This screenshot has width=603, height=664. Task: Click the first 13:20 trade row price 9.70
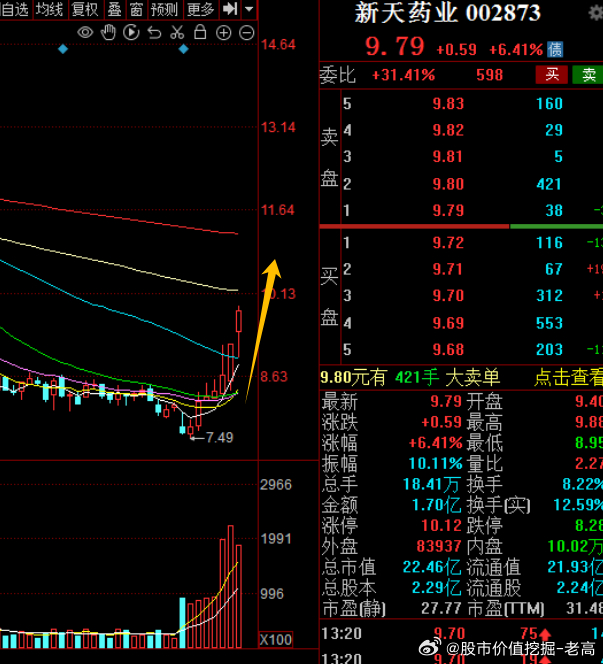[449, 634]
